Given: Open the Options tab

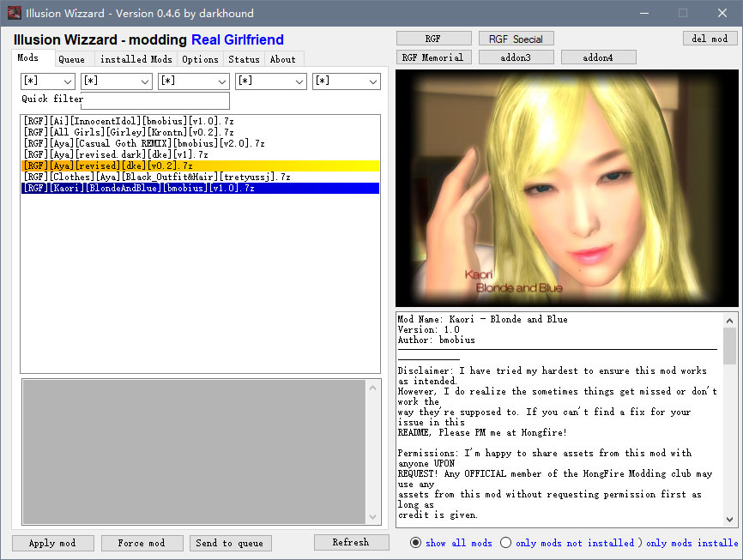Looking at the screenshot, I should pos(200,59).
